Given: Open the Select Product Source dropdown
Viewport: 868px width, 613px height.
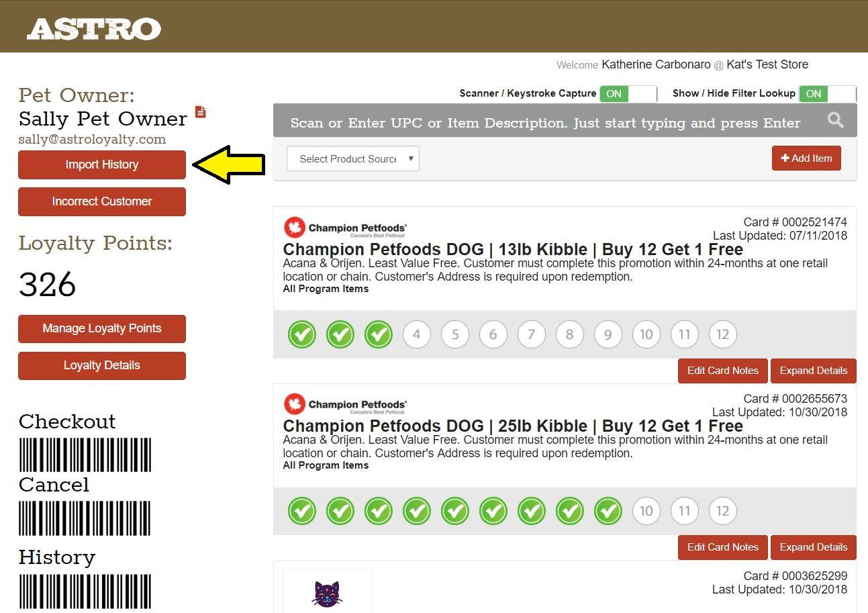Looking at the screenshot, I should (x=353, y=158).
